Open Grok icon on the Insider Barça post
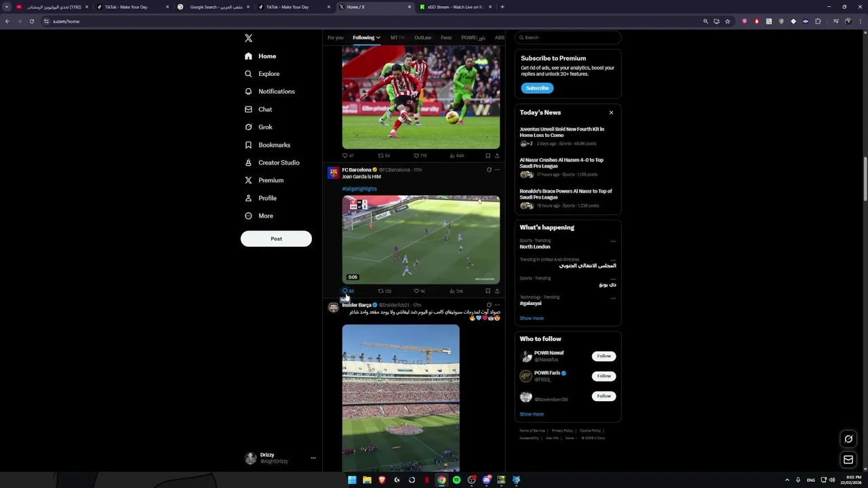Viewport: 868px width, 488px height. (489, 305)
